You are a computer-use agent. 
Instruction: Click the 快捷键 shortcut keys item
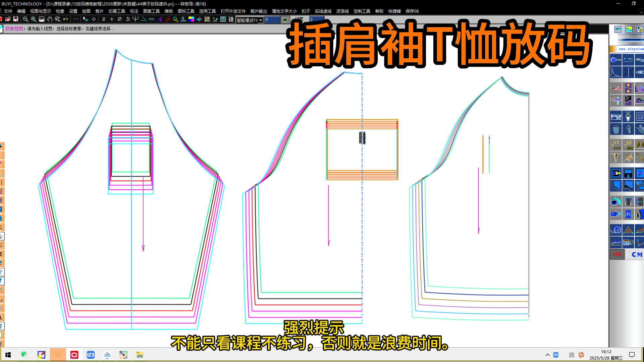coord(394,11)
